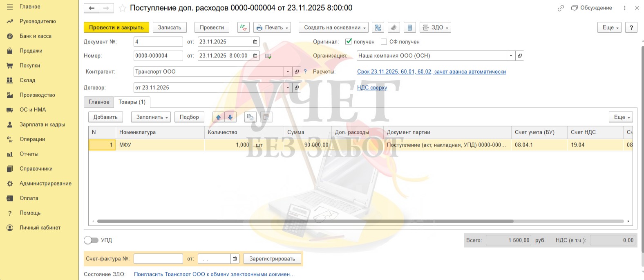Open Контрагент Транспорт ООО card icon
Viewport: 644px width, 280px height.
pyautogui.click(x=297, y=72)
